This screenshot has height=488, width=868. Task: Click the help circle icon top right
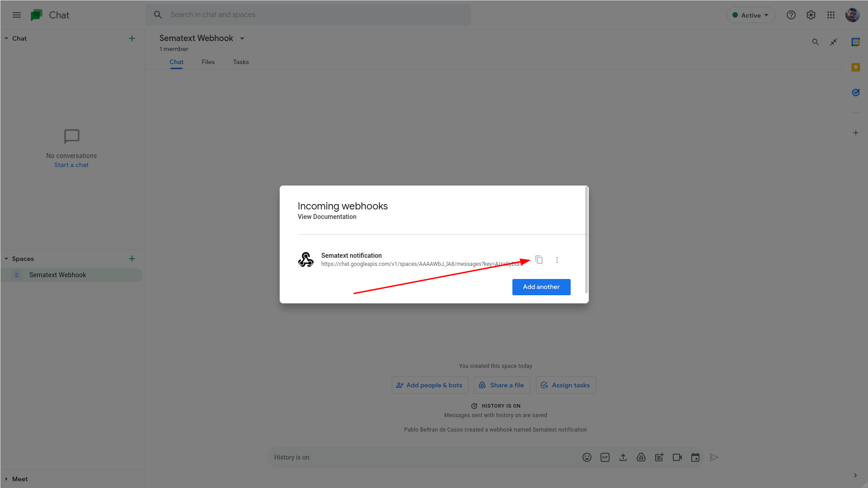click(x=791, y=15)
